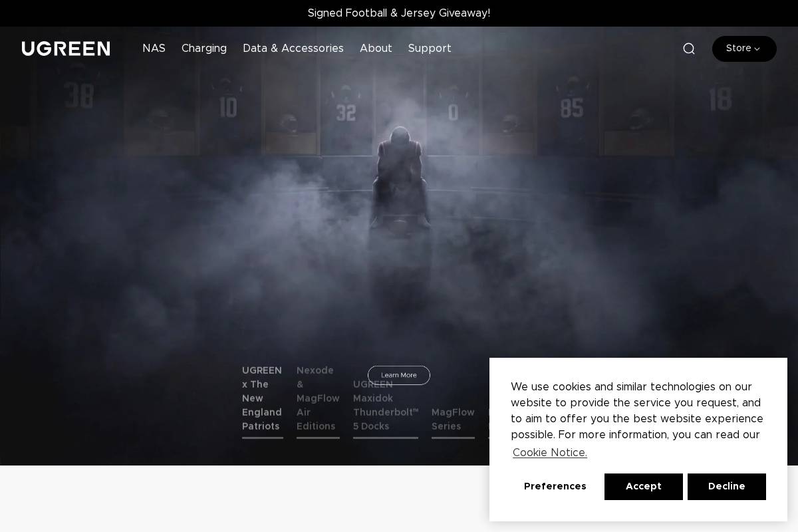The image size is (798, 532).
Task: Expand the Store dropdown
Action: 744,49
